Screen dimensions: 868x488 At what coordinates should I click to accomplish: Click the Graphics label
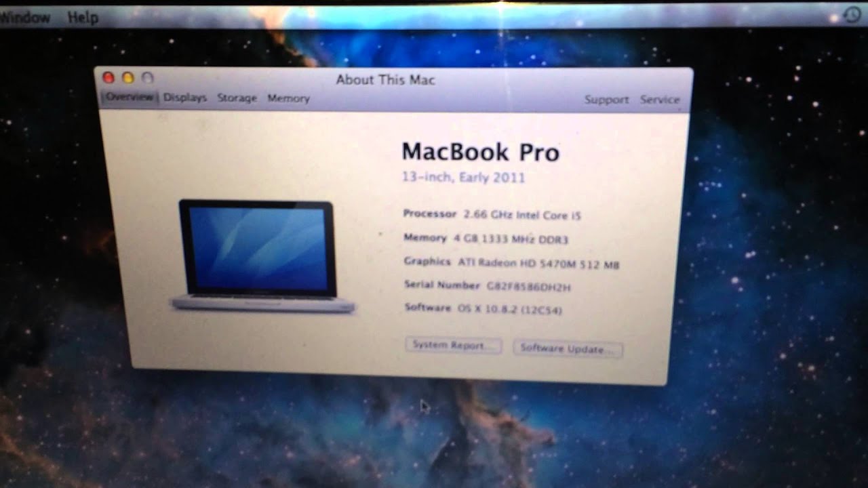[427, 261]
